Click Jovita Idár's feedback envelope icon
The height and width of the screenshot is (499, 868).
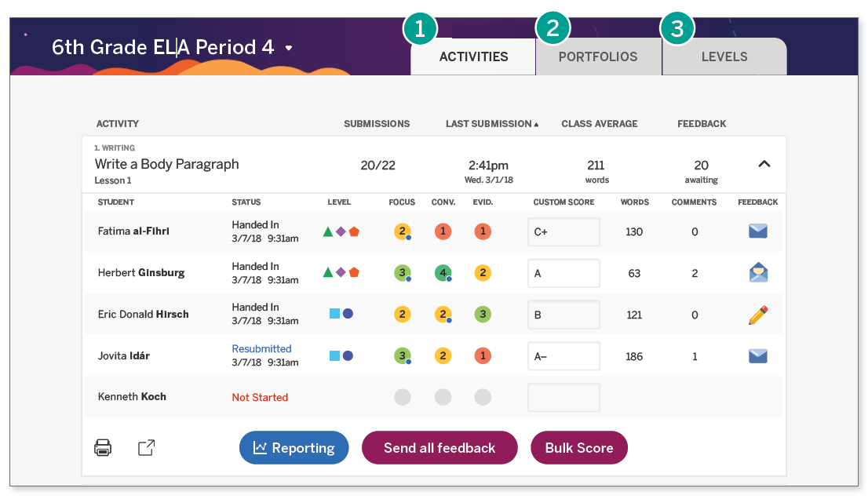pyautogui.click(x=757, y=356)
